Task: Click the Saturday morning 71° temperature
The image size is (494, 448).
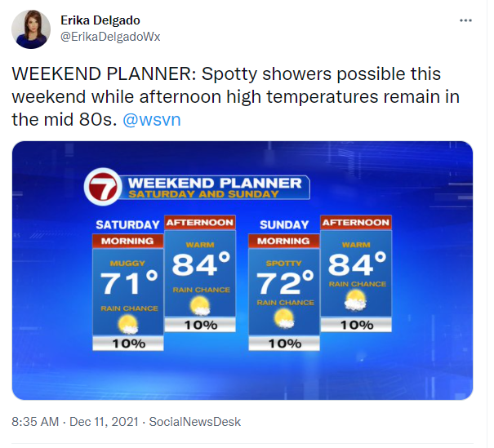Action: click(128, 284)
